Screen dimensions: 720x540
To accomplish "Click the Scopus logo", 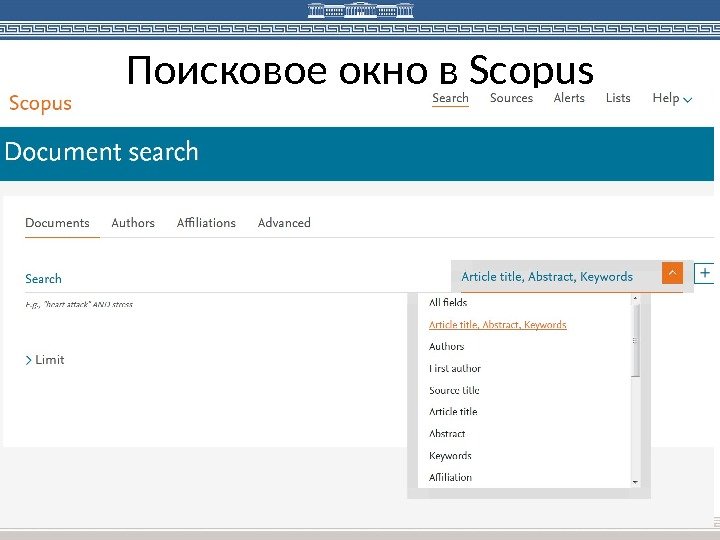I will point(40,103).
